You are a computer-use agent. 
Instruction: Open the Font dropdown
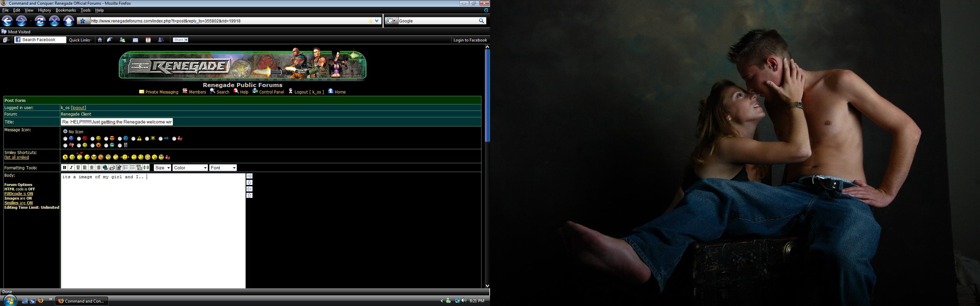click(x=223, y=168)
